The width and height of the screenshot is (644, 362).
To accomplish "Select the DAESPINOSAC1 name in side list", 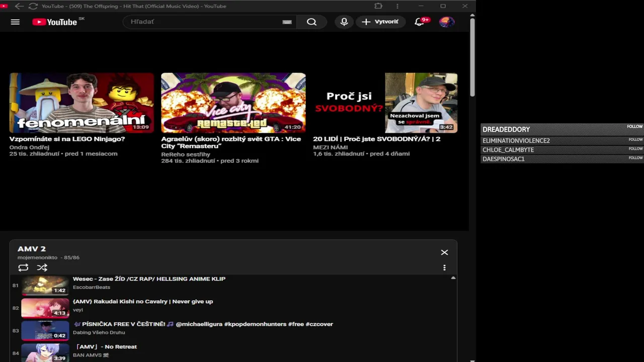I will click(x=504, y=159).
